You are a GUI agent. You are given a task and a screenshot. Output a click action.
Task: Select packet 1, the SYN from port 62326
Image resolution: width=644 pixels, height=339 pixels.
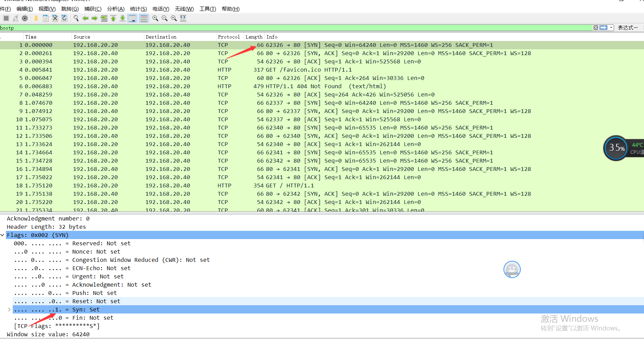click(322, 45)
